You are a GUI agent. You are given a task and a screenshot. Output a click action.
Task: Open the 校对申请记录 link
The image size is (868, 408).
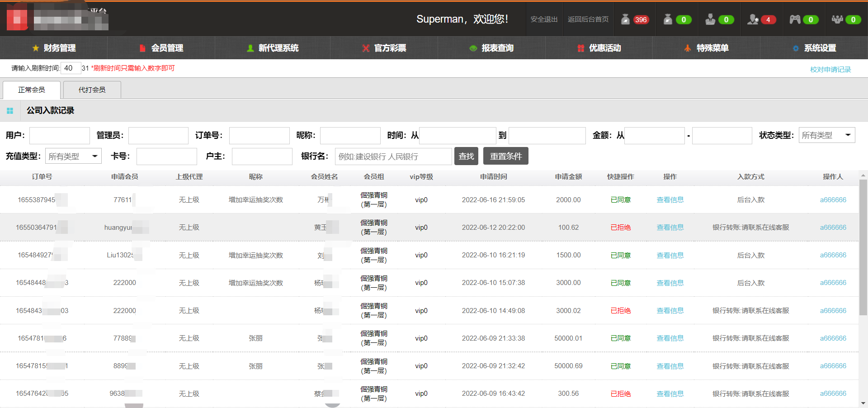tap(830, 69)
